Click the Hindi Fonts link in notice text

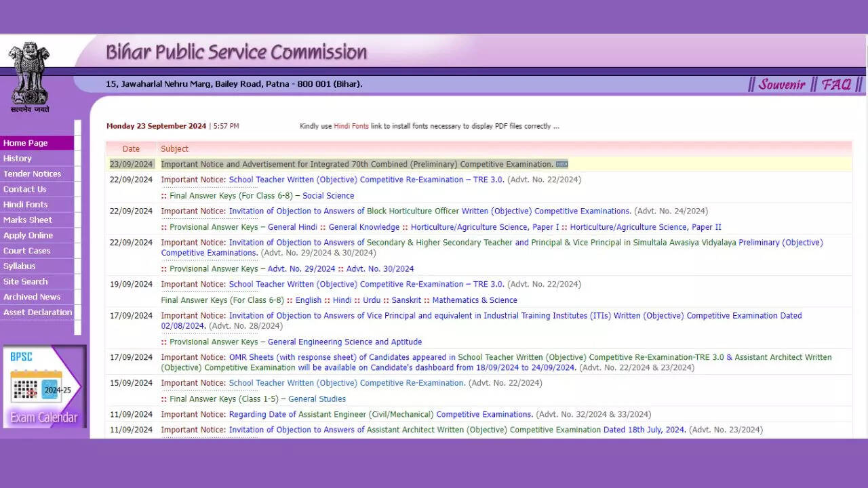pos(351,126)
